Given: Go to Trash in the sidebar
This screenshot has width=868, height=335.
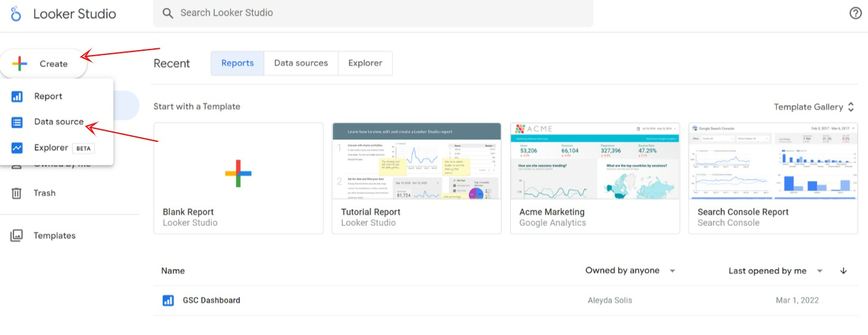Looking at the screenshot, I should (x=45, y=193).
